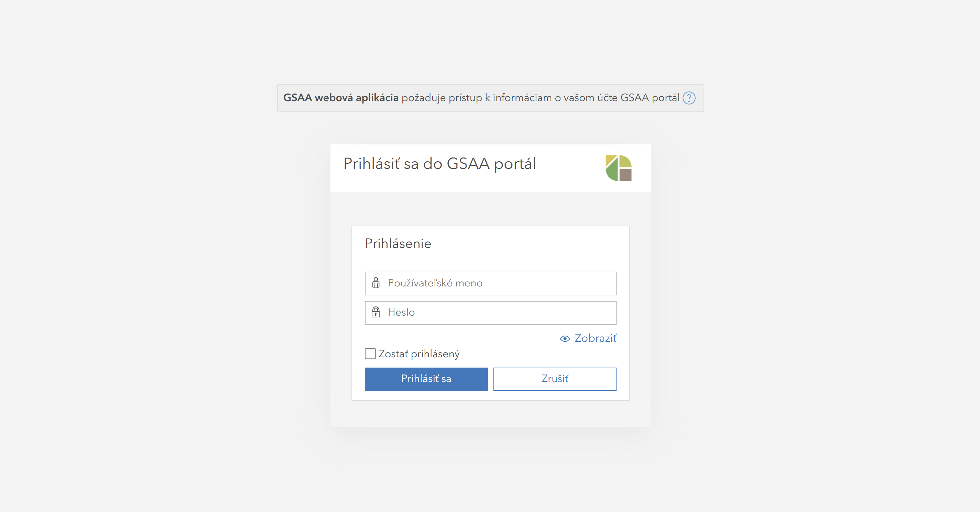This screenshot has height=512, width=980.
Task: Enable the Zostať prihlásený checkbox
Action: click(370, 354)
